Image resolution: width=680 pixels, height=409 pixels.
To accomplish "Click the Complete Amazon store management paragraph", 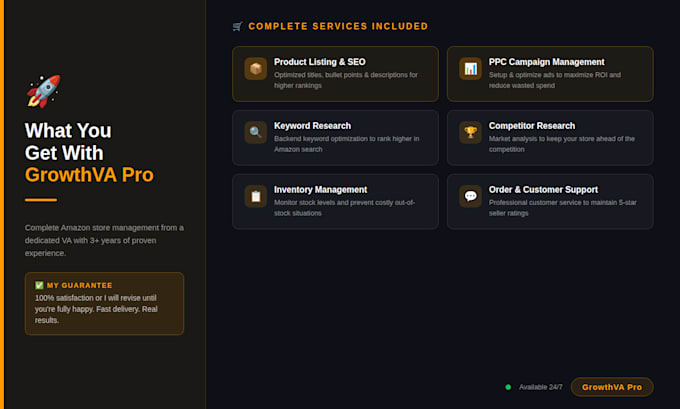I will 104,240.
